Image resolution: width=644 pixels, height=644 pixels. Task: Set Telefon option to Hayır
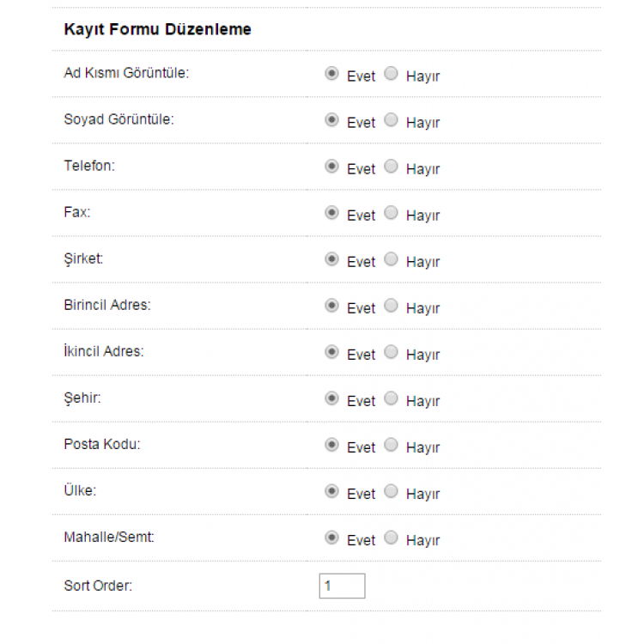(391, 167)
